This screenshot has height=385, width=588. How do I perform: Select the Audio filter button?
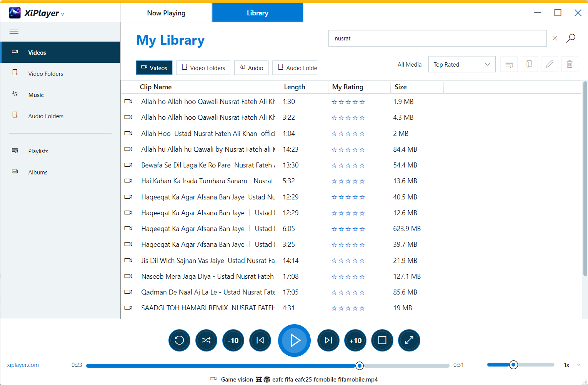252,68
